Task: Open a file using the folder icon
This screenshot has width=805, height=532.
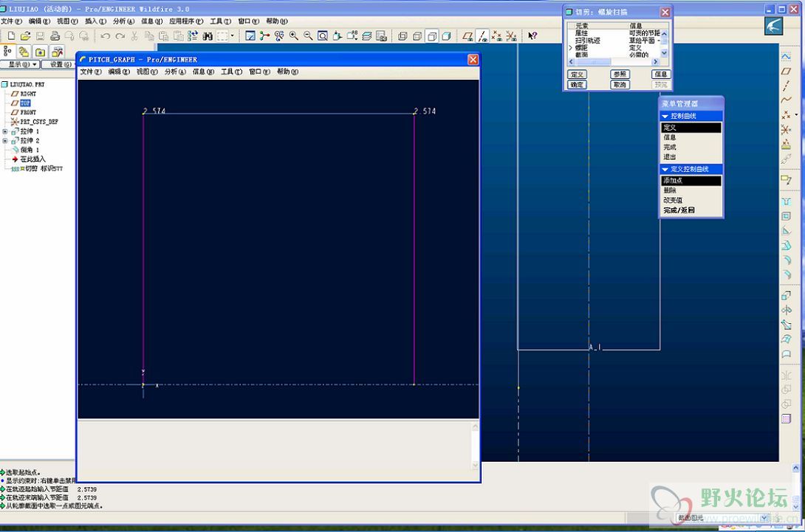Action: [x=26, y=36]
